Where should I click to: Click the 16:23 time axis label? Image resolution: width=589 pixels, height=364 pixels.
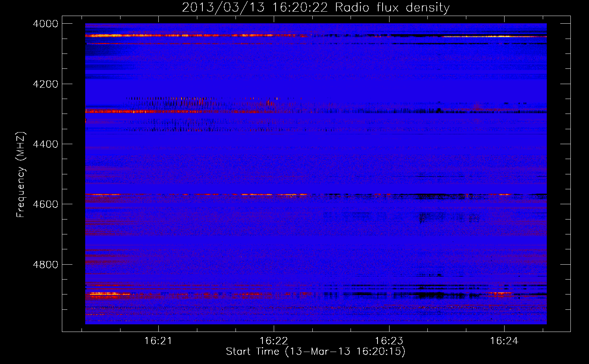pyautogui.click(x=389, y=341)
